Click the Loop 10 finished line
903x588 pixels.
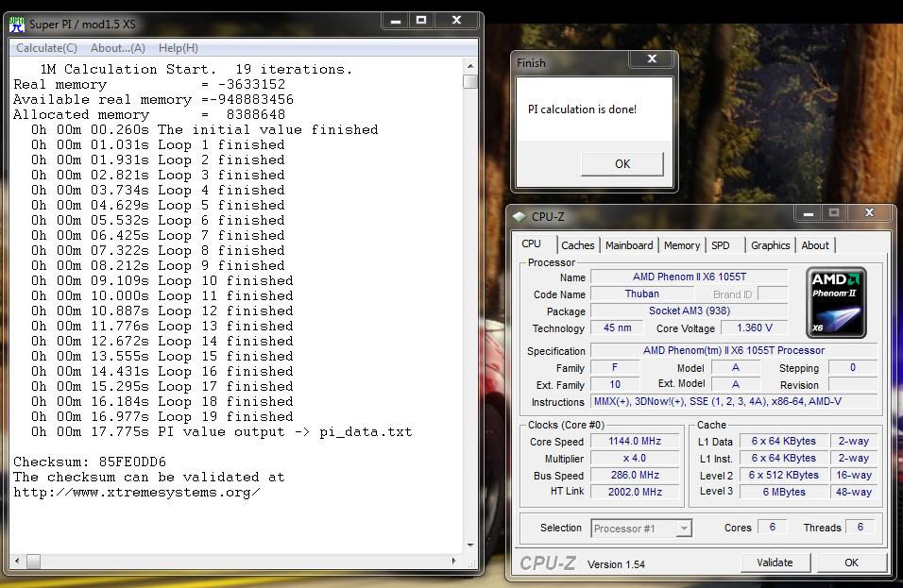[x=162, y=280]
